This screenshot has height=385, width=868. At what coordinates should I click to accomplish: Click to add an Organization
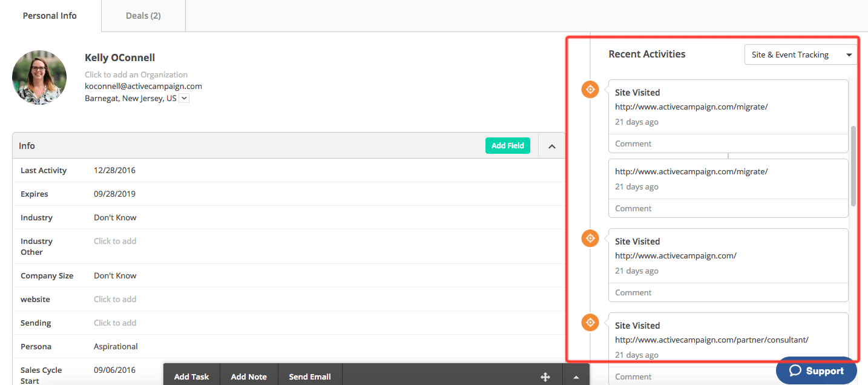tap(136, 74)
